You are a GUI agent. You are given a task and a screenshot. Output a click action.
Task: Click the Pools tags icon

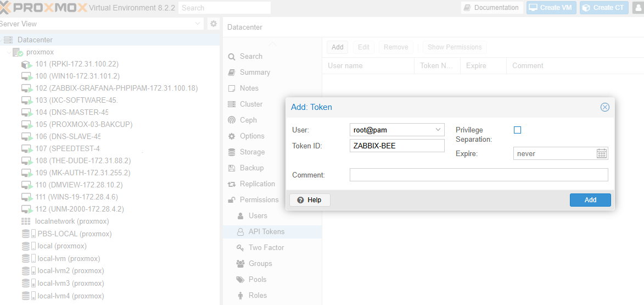(x=240, y=280)
